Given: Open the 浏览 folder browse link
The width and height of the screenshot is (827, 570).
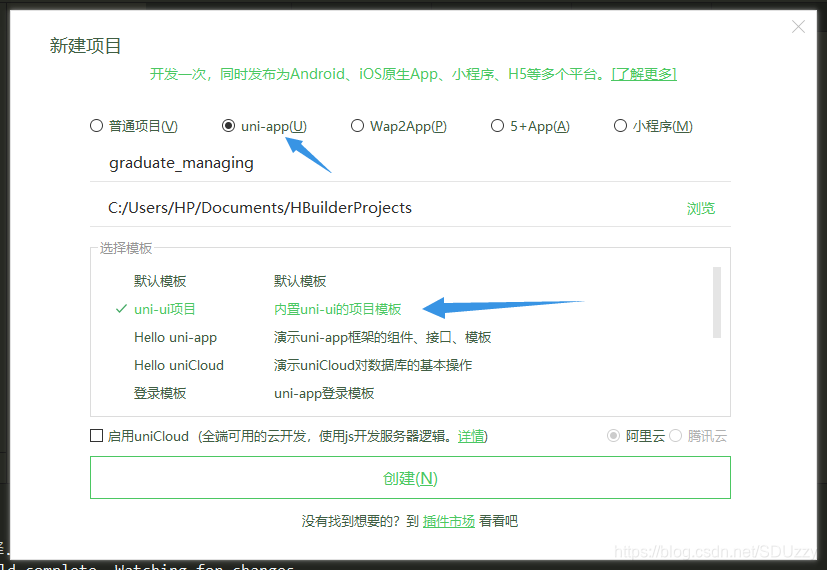Looking at the screenshot, I should click(701, 208).
